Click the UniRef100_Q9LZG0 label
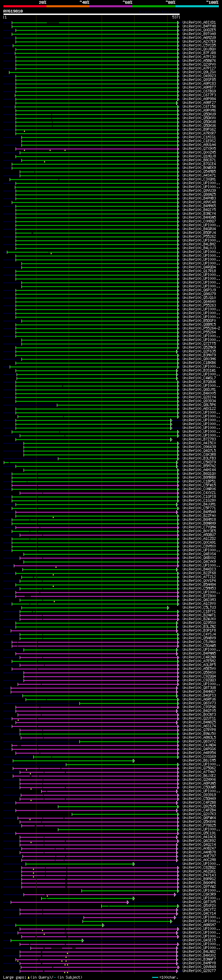 click(x=199, y=72)
